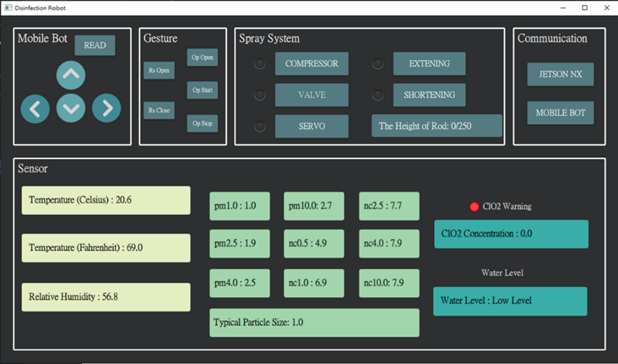Activate the COMPRESSOR button
618x364 pixels.
pyautogui.click(x=312, y=63)
